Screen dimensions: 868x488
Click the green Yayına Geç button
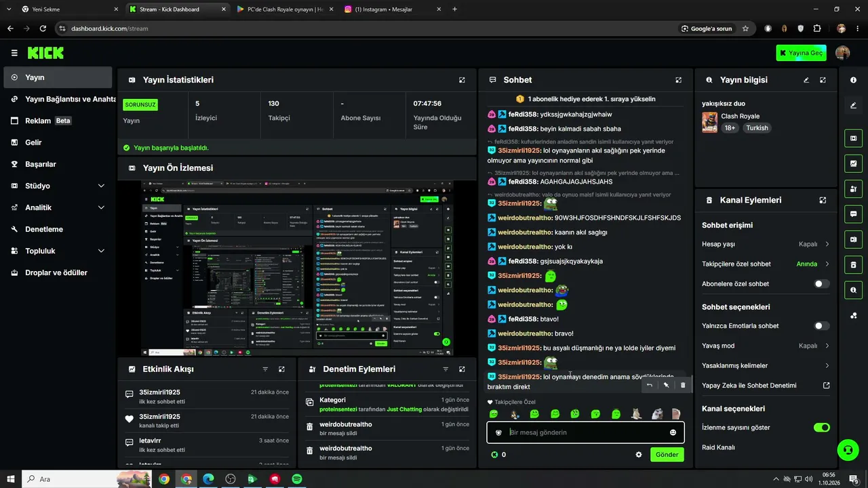click(x=801, y=53)
